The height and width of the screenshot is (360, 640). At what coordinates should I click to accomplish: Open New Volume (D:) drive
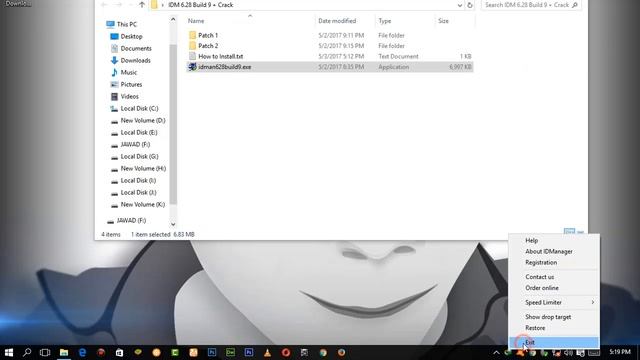click(x=143, y=120)
